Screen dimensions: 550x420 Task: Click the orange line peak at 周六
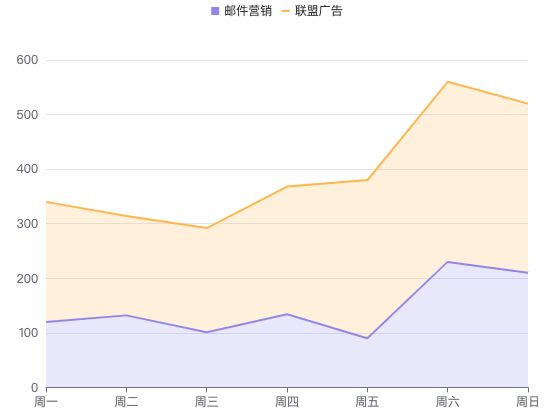click(448, 82)
